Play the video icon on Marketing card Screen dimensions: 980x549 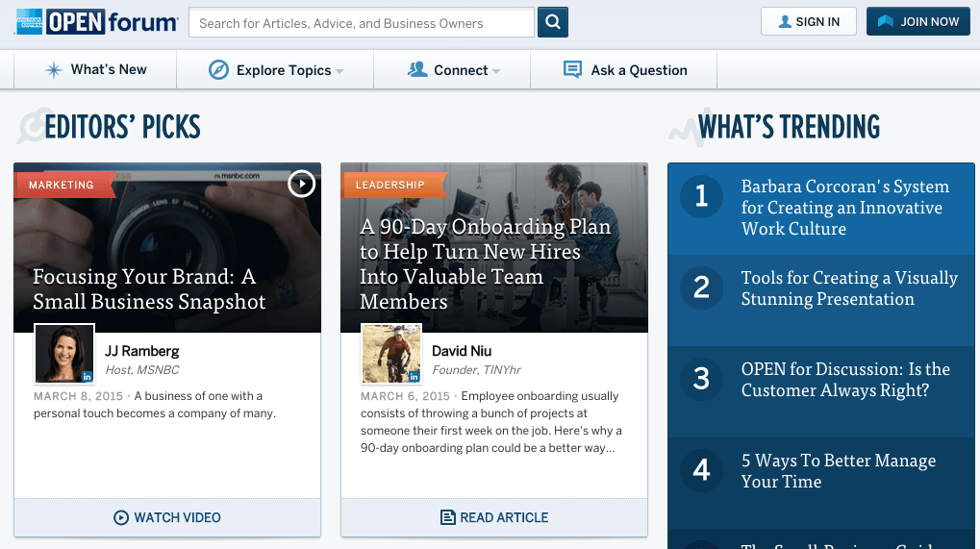coord(301,184)
